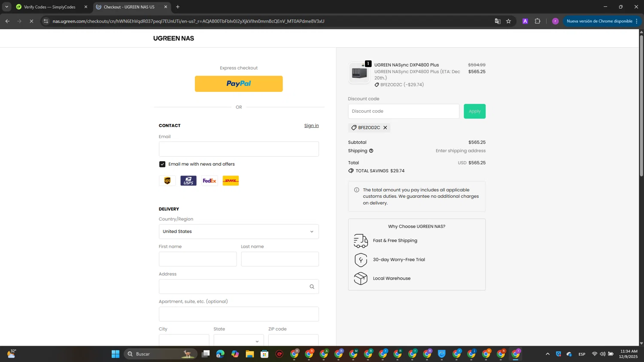Click the UPS carrier icon
The height and width of the screenshot is (362, 644).
point(167,181)
